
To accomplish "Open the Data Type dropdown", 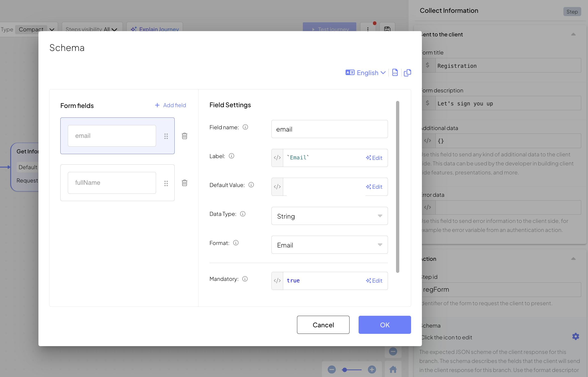I will (x=329, y=216).
